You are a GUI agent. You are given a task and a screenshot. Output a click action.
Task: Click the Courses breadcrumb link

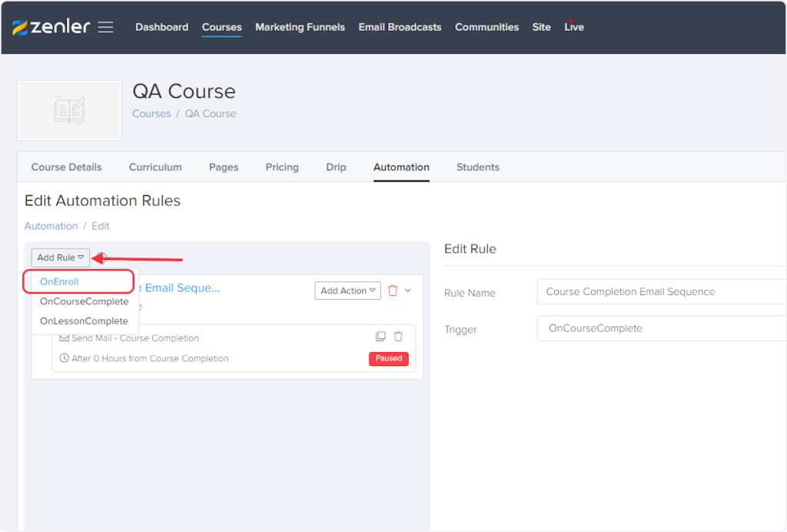(x=151, y=114)
